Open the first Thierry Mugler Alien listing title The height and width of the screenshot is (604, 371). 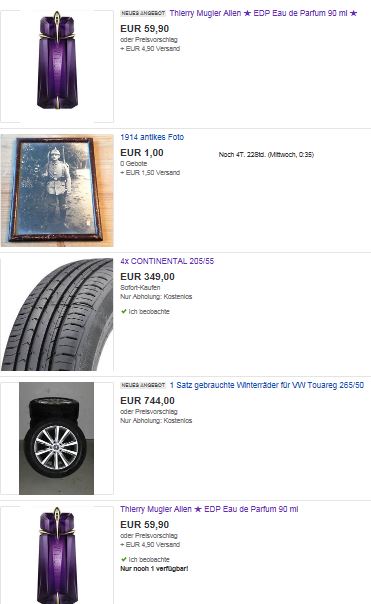coord(264,13)
